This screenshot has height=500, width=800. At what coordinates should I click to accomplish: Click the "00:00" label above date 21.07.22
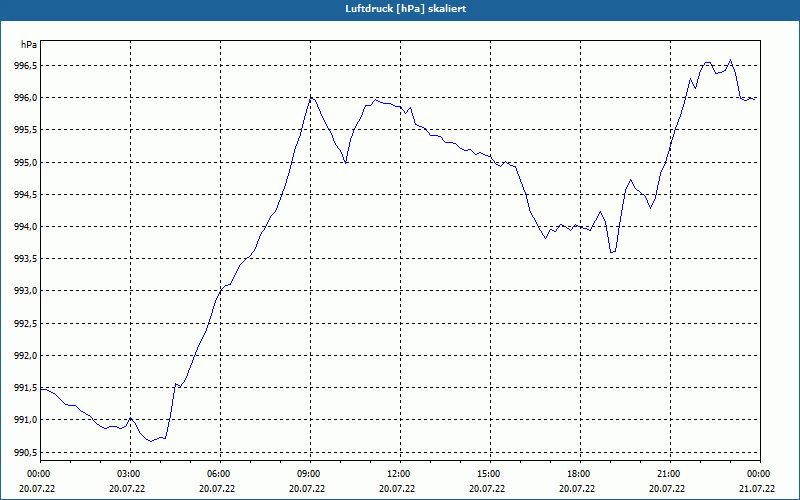(758, 474)
